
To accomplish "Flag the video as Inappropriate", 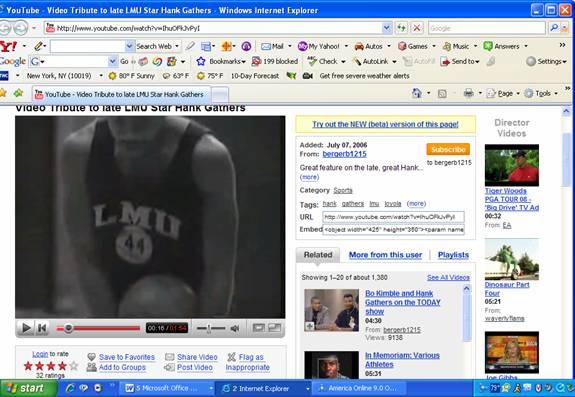I will pos(248,362).
